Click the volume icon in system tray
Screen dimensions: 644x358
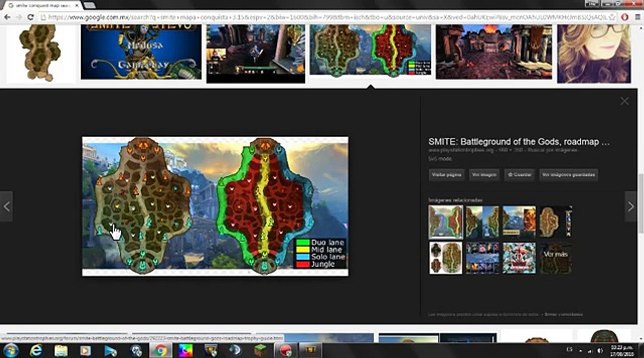click(600, 351)
